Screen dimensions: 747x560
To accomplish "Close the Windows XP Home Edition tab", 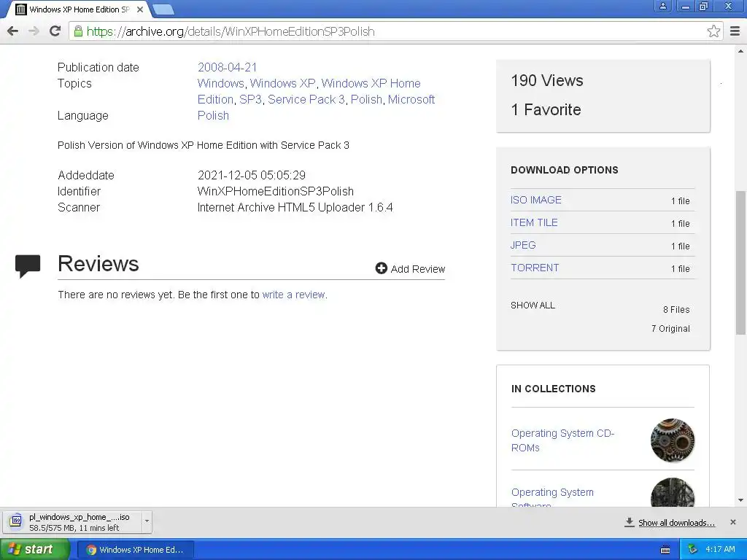I will [140, 9].
